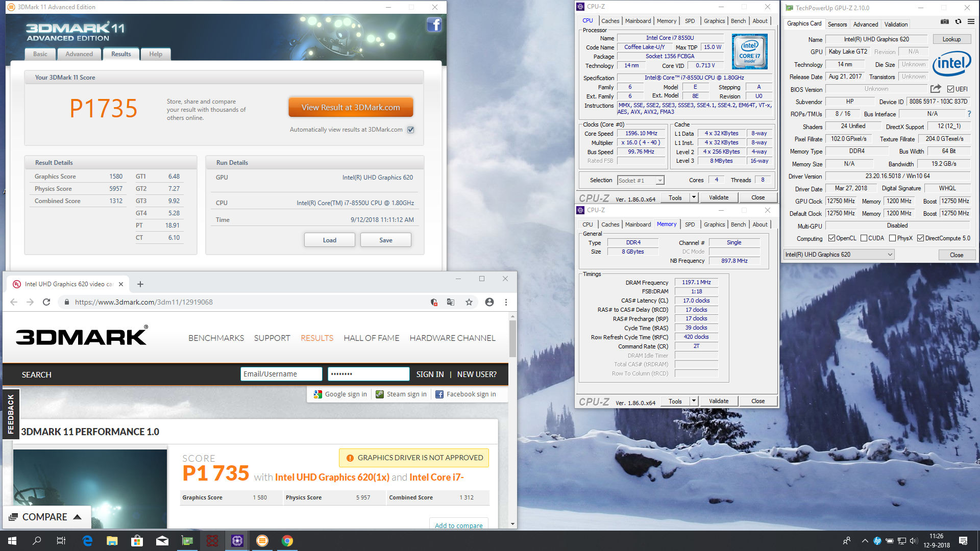Click the Add to compare link
Image resolution: width=980 pixels, height=551 pixels.
click(458, 525)
